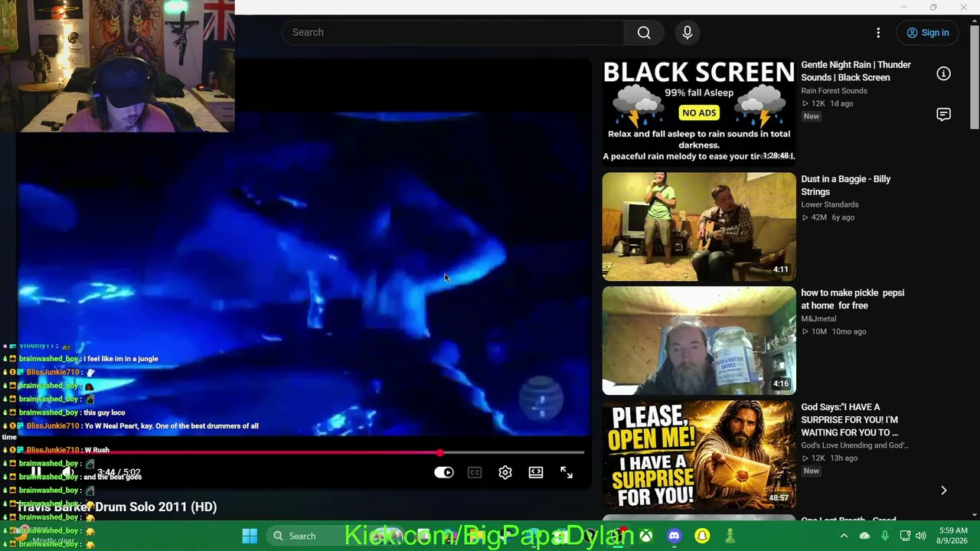Click the title Dust in a Baggie - Billy Strings
This screenshot has height=551, width=980.
coord(846,185)
